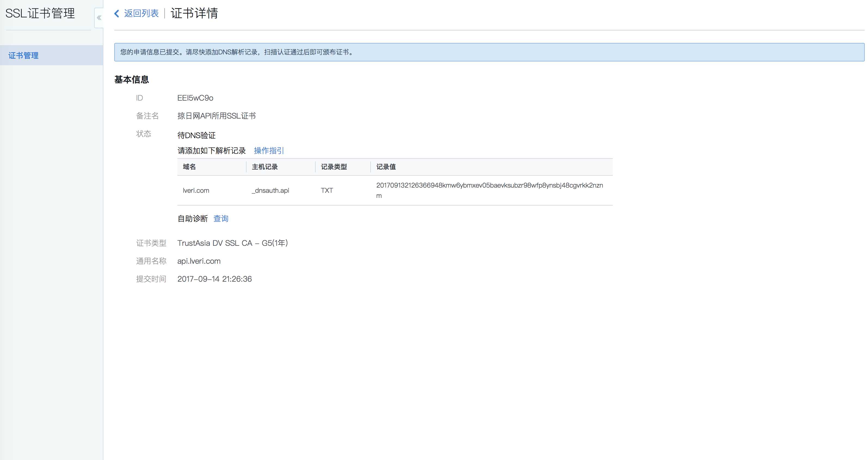Click the 状态 field label
The image size is (868, 460).
coord(144,134)
